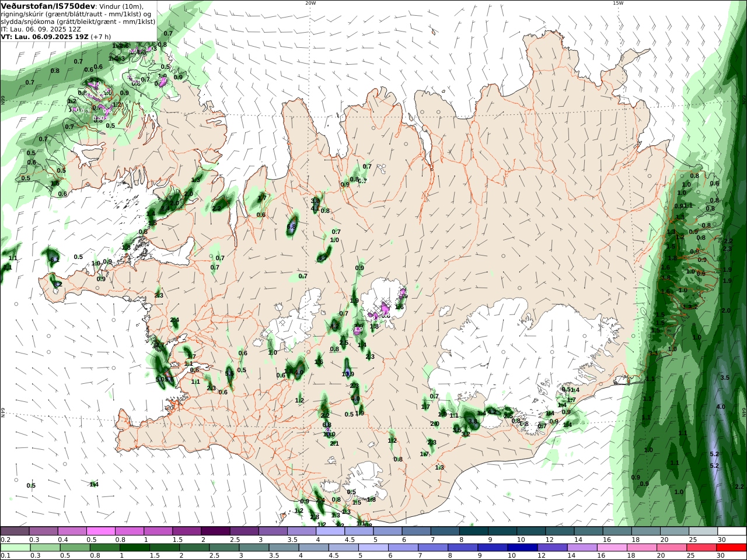Click the 6.1 precipitation value off the west coast
The width and height of the screenshot is (747, 560).
pos(55,260)
